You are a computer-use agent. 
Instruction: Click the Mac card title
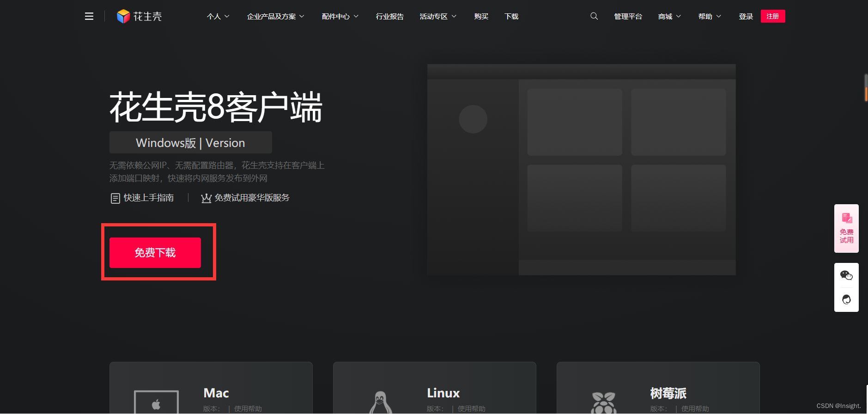pyautogui.click(x=216, y=393)
